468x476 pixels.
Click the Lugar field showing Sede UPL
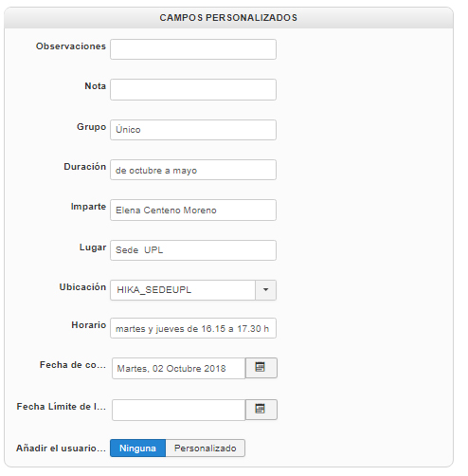[193, 250]
